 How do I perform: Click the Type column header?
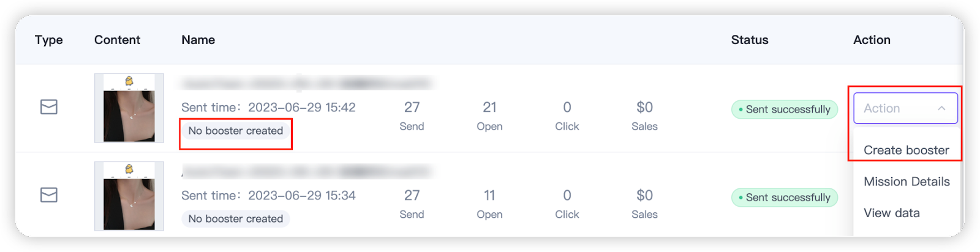click(x=49, y=40)
